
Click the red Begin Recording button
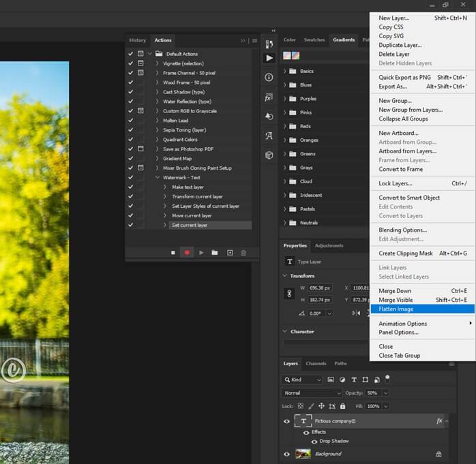187,253
